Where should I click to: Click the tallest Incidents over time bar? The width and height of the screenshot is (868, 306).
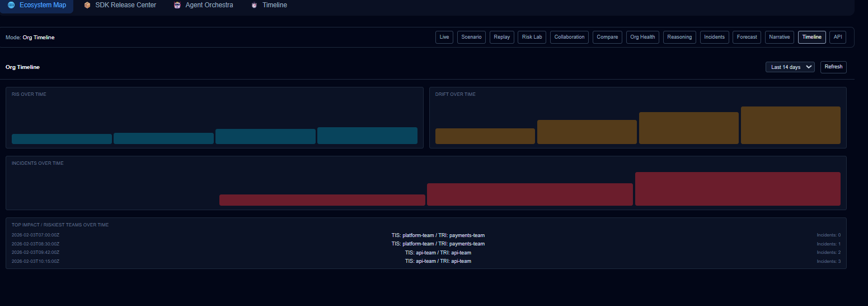(x=738, y=189)
